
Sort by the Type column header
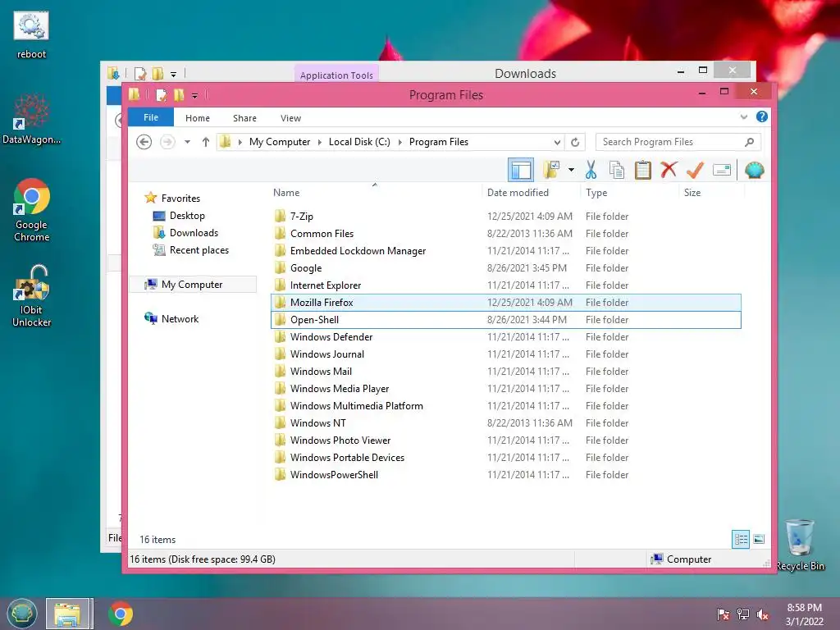pos(596,193)
